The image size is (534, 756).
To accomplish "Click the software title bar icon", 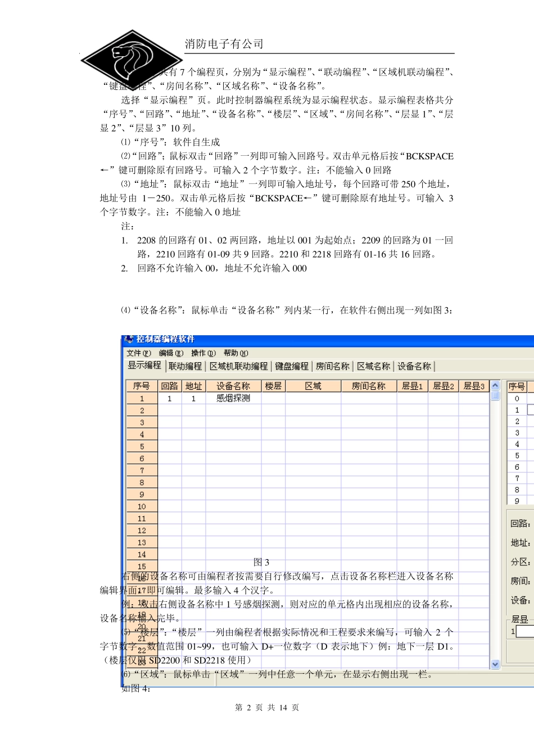I will 129,339.
